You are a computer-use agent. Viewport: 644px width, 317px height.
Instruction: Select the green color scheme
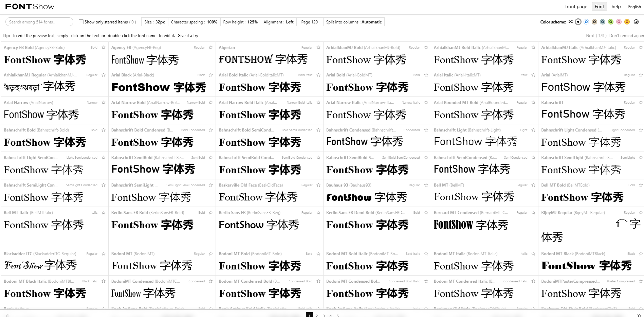pos(611,22)
